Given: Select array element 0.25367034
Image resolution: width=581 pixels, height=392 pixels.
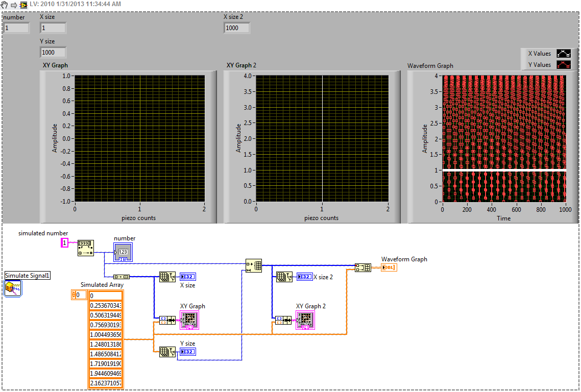Looking at the screenshot, I should click(106, 306).
